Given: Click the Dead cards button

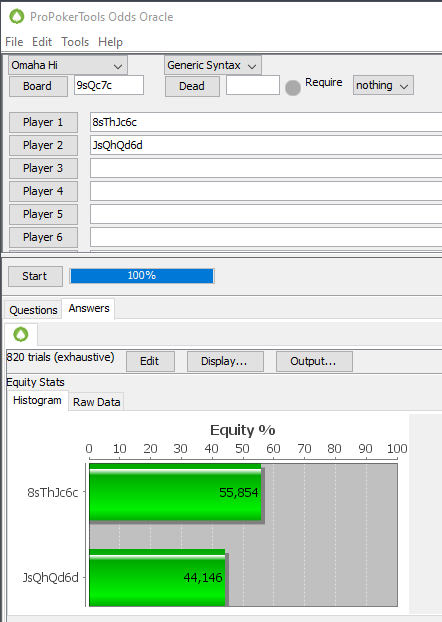Looking at the screenshot, I should (192, 86).
